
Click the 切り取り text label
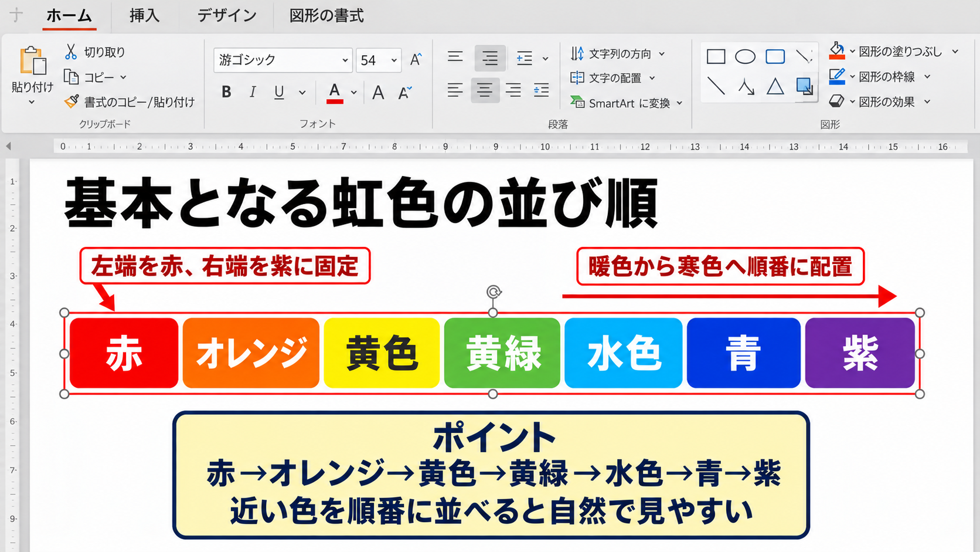(104, 52)
